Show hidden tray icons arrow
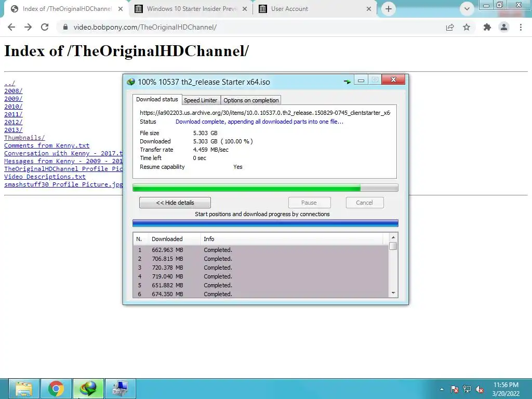This screenshot has width=532, height=399. (442, 389)
